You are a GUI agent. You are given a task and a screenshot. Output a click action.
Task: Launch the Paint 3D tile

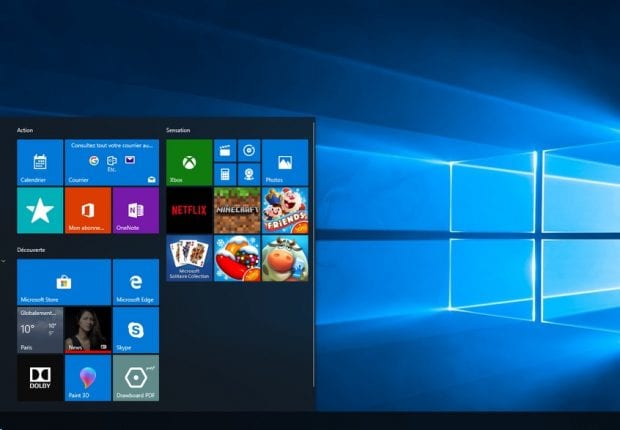pyautogui.click(x=88, y=378)
